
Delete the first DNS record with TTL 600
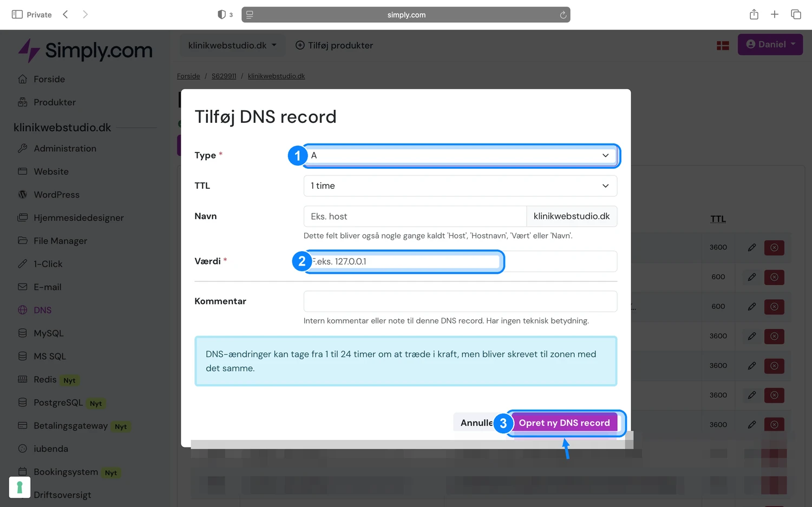pos(774,277)
